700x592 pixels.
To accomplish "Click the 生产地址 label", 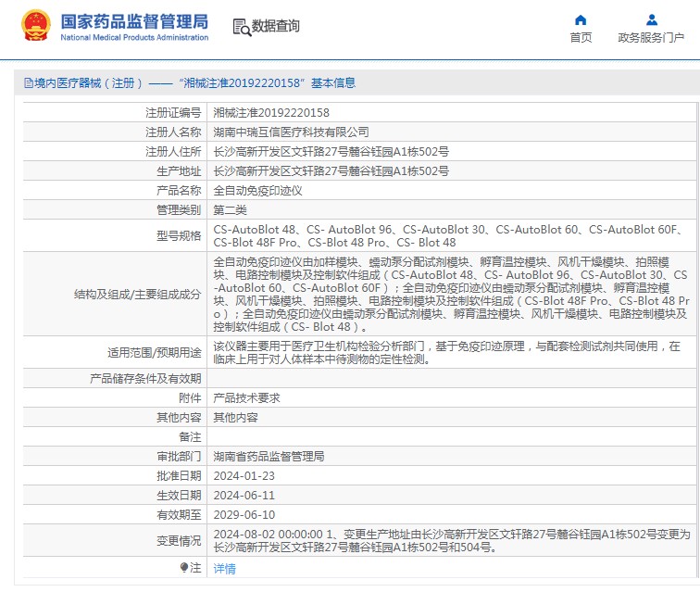I will [179, 171].
